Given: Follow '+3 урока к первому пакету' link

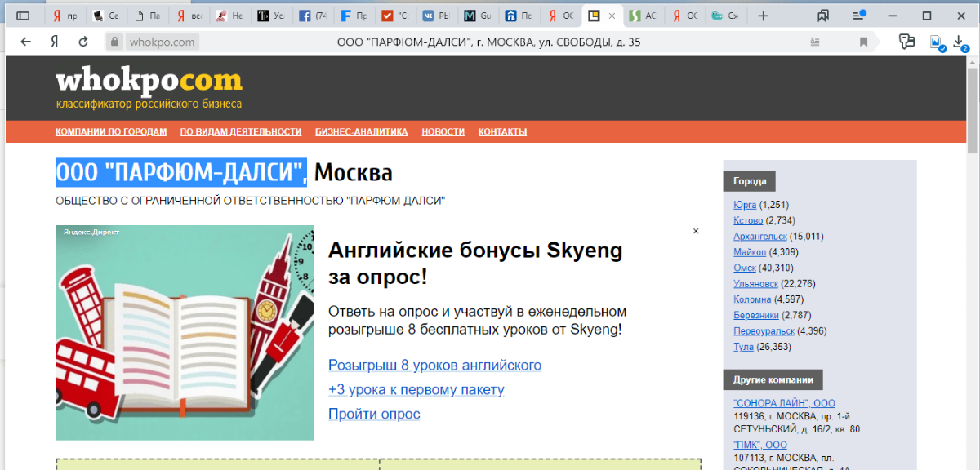Looking at the screenshot, I should point(416,389).
